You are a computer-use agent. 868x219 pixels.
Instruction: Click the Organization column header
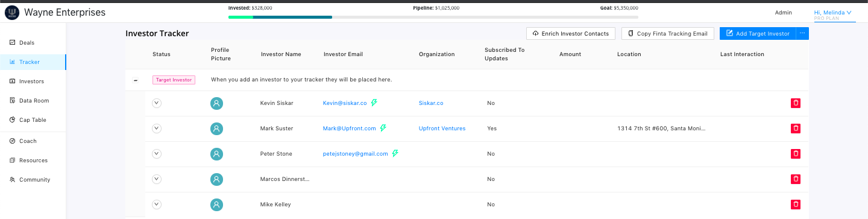pos(437,54)
